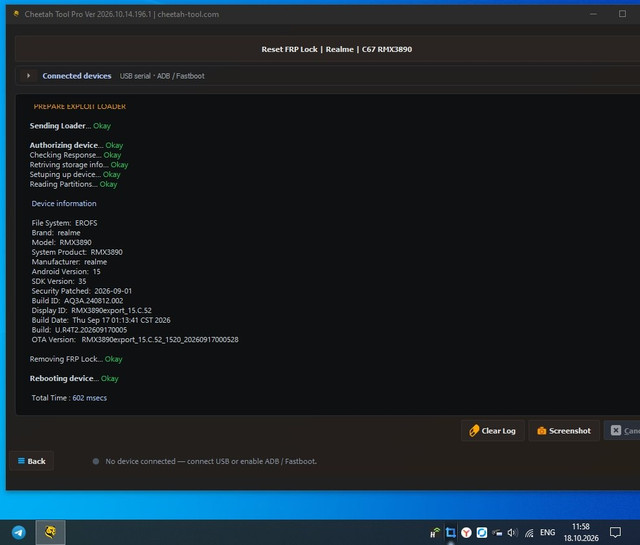
Task: Switch the ENG input language
Action: click(x=547, y=532)
